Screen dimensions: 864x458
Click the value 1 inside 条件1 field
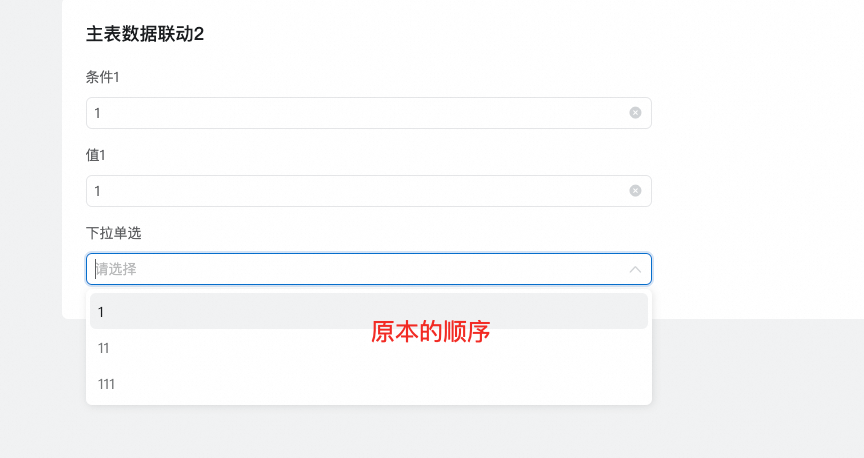(98, 113)
